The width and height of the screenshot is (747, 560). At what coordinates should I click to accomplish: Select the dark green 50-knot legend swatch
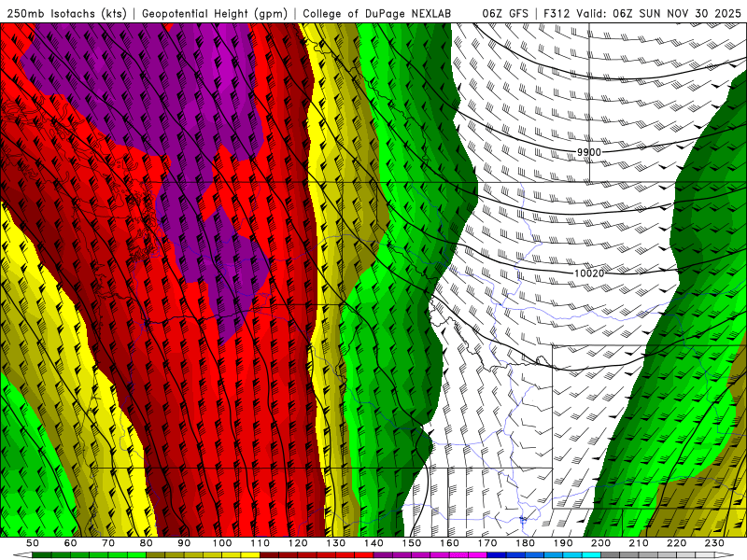42,555
